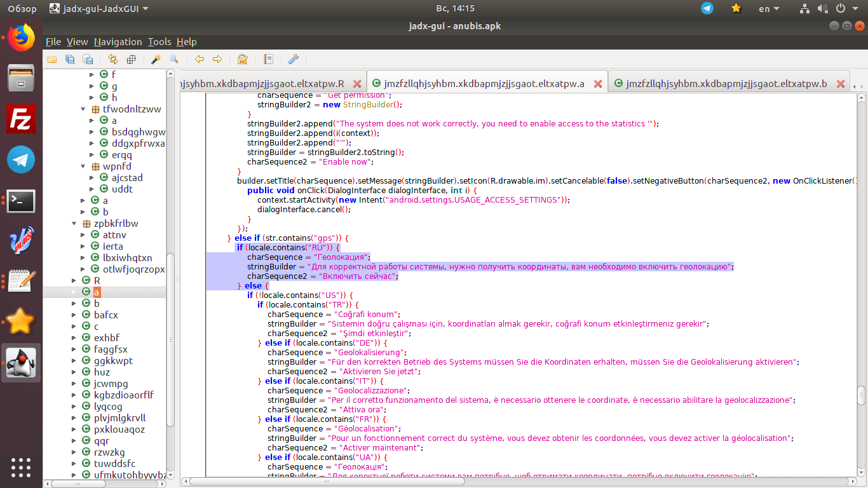Expand the bsdqghwgw class node
868x488 pixels.
93,132
